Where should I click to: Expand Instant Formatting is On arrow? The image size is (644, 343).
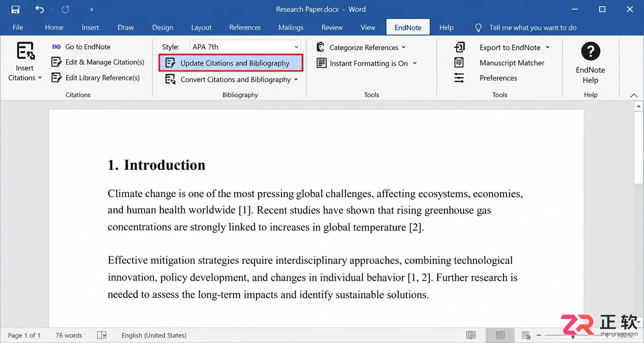tap(415, 63)
